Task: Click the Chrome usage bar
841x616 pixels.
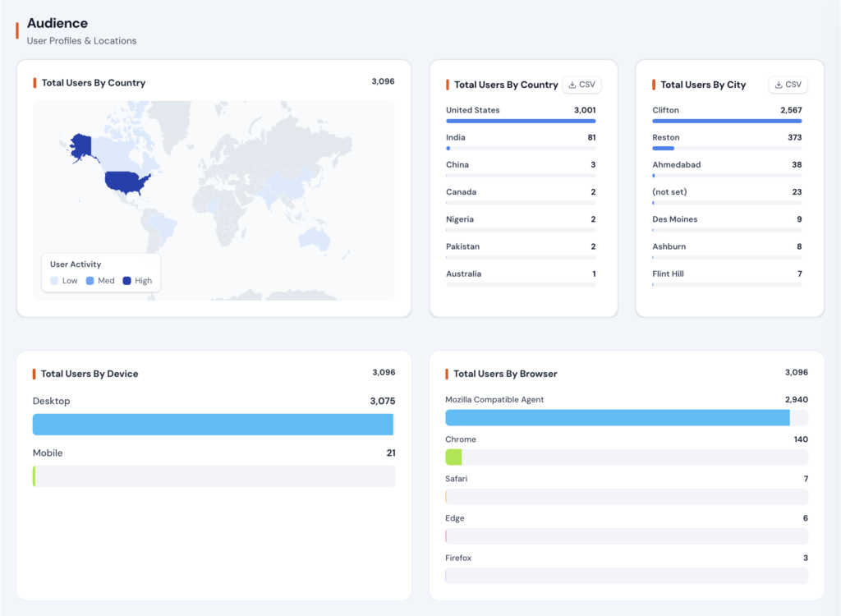Action: 626,457
